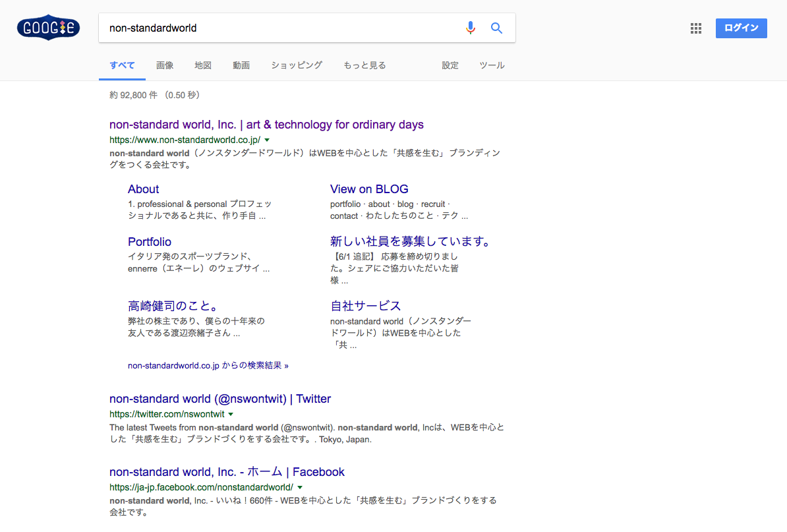The width and height of the screenshot is (787, 532).
Task: Open the About sitelink
Action: 143,189
